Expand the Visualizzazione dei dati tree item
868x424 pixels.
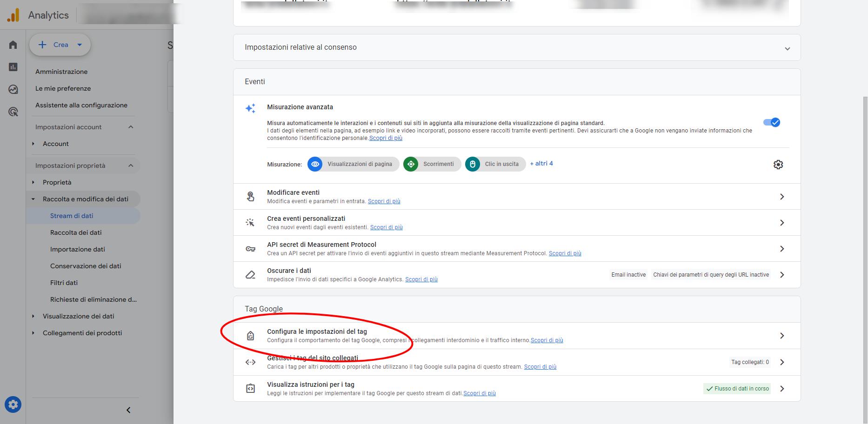(x=33, y=316)
